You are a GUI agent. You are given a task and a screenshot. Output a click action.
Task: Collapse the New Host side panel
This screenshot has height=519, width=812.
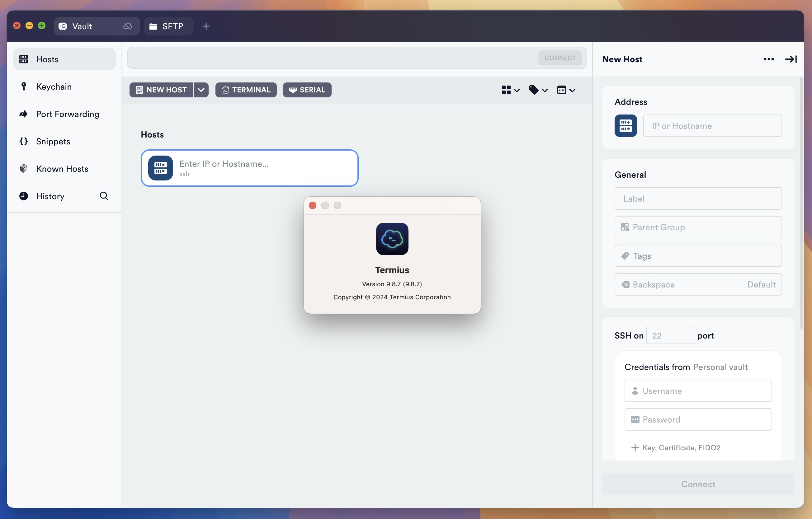pos(791,59)
